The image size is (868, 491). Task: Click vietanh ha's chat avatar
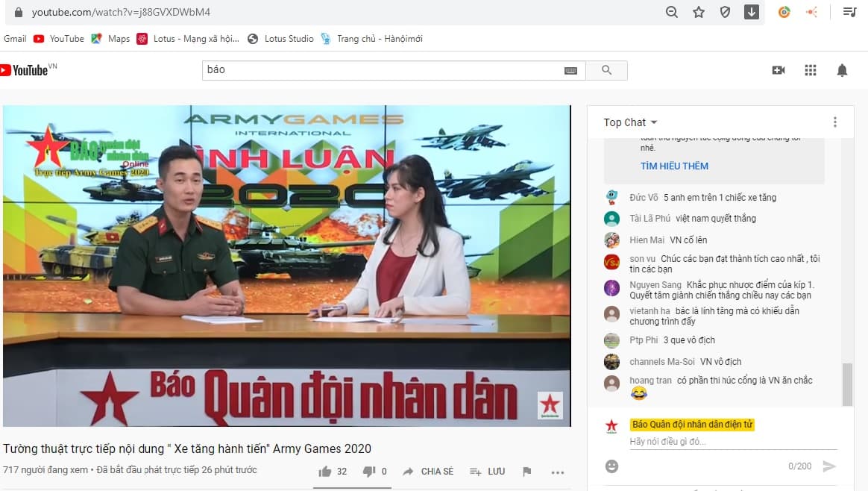point(611,314)
